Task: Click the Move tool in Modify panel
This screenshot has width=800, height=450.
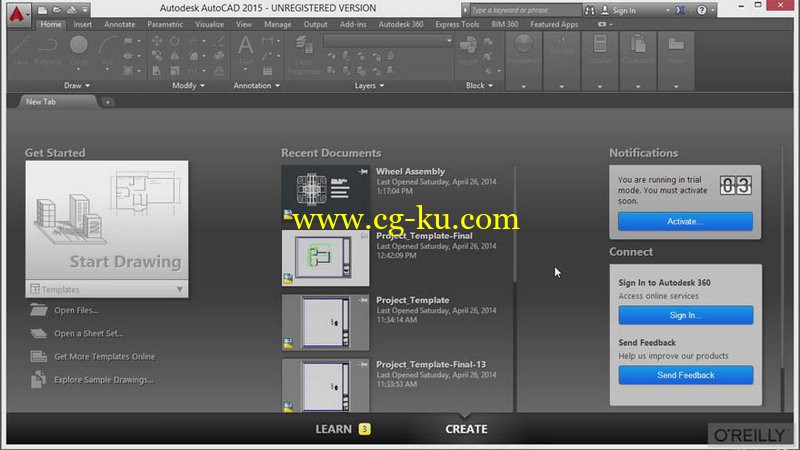Action: (157, 40)
